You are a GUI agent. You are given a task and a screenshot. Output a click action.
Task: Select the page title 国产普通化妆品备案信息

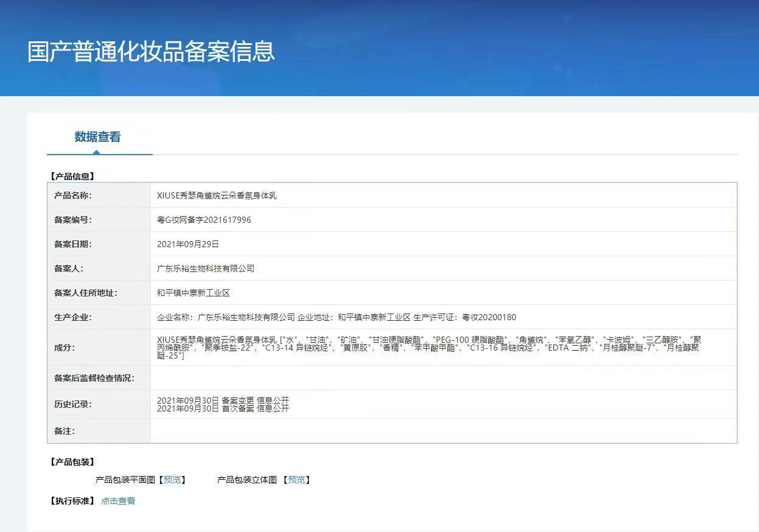tap(151, 52)
